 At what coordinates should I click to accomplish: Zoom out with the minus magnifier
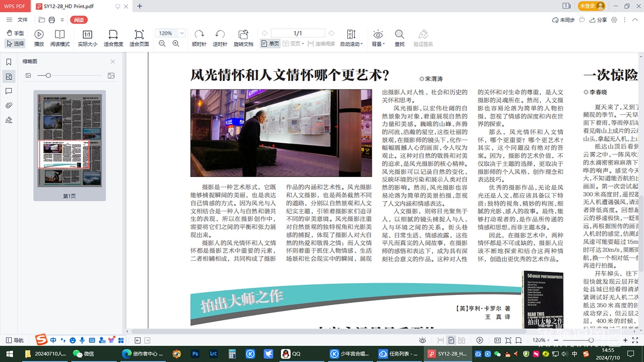(x=162, y=44)
